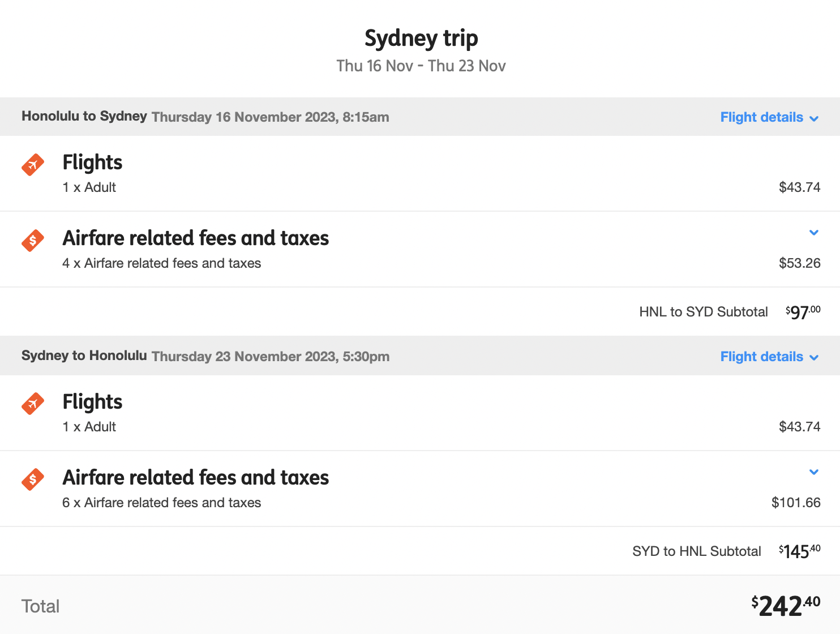The image size is (840, 634).
Task: Expand Flight details for Honolulu to Sydney
Action: click(x=769, y=117)
